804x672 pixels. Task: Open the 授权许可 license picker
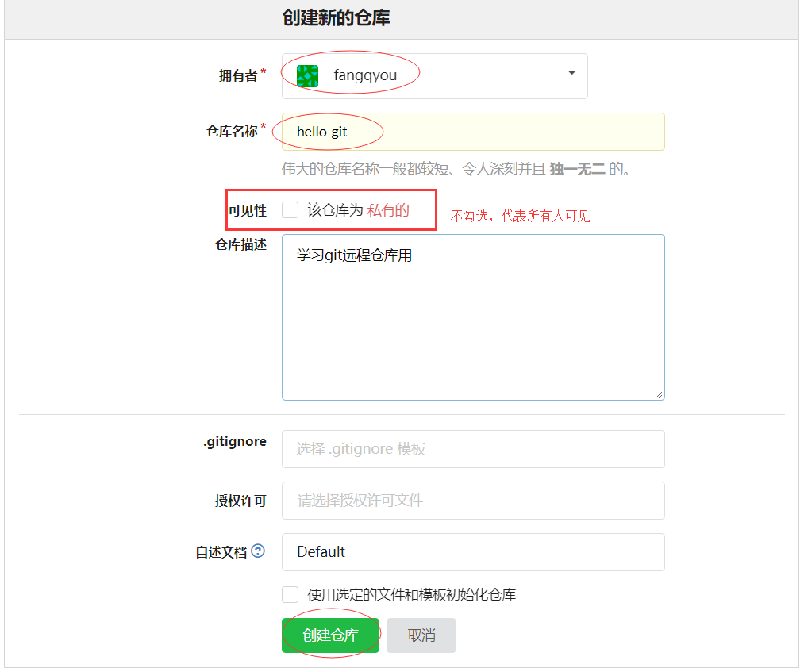coord(473,501)
